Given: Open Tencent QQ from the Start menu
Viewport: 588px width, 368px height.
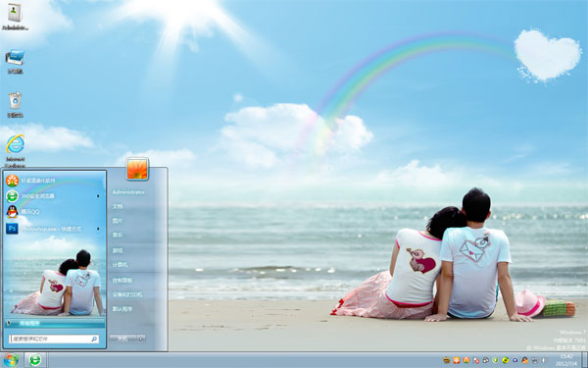Looking at the screenshot, I should click(54, 212).
